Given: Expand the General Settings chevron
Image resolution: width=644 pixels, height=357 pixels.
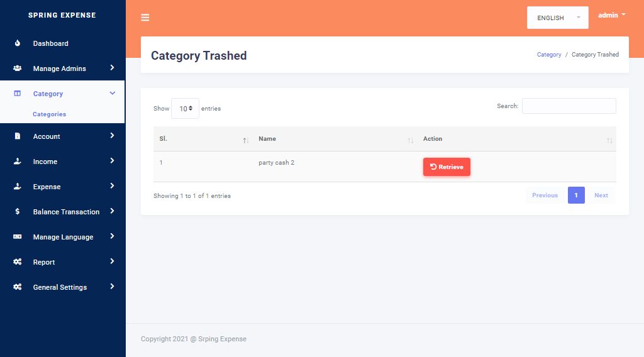Looking at the screenshot, I should pos(112,287).
